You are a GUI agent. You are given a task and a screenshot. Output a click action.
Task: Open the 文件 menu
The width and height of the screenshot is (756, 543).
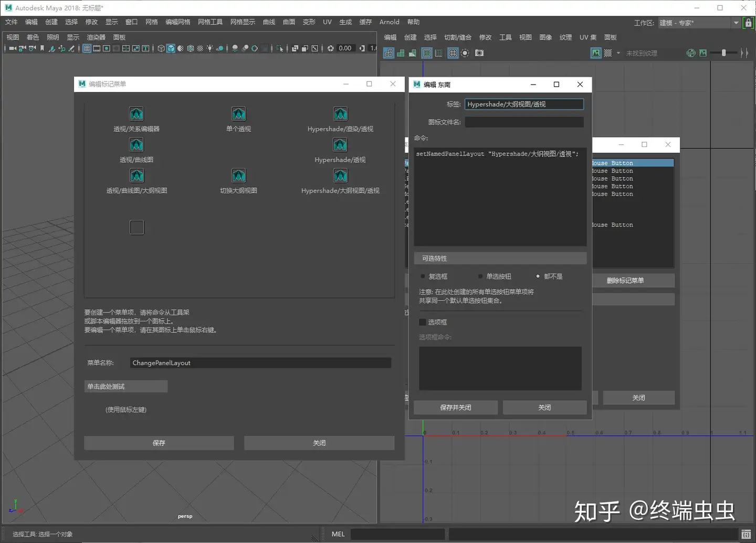tap(12, 22)
